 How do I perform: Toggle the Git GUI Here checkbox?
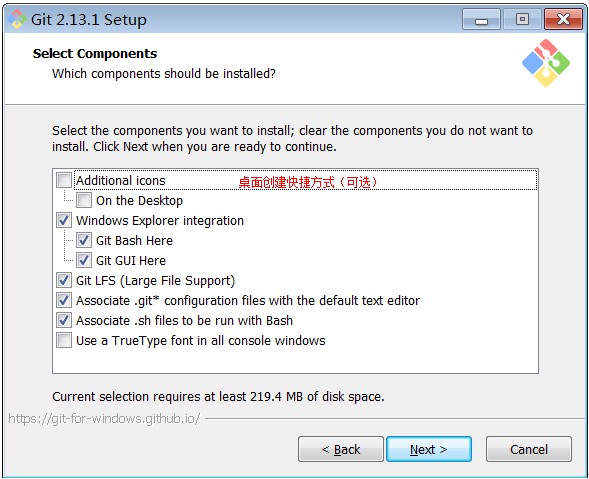coord(84,260)
